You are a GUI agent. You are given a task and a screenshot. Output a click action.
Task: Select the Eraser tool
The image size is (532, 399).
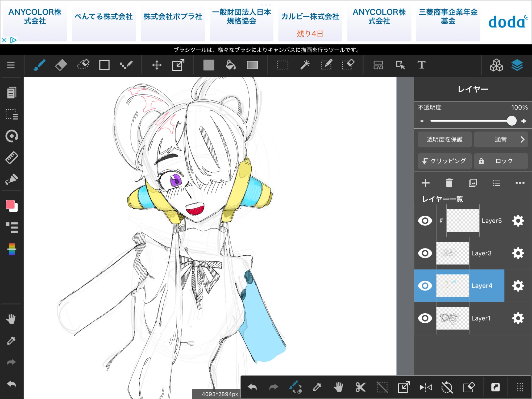[x=61, y=65]
